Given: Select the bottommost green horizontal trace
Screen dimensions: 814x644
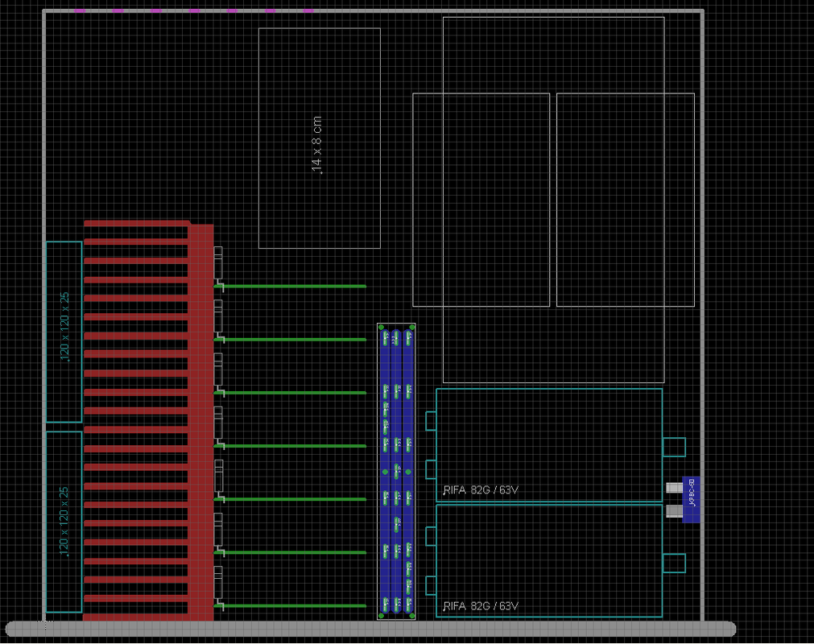Looking at the screenshot, I should tap(291, 605).
